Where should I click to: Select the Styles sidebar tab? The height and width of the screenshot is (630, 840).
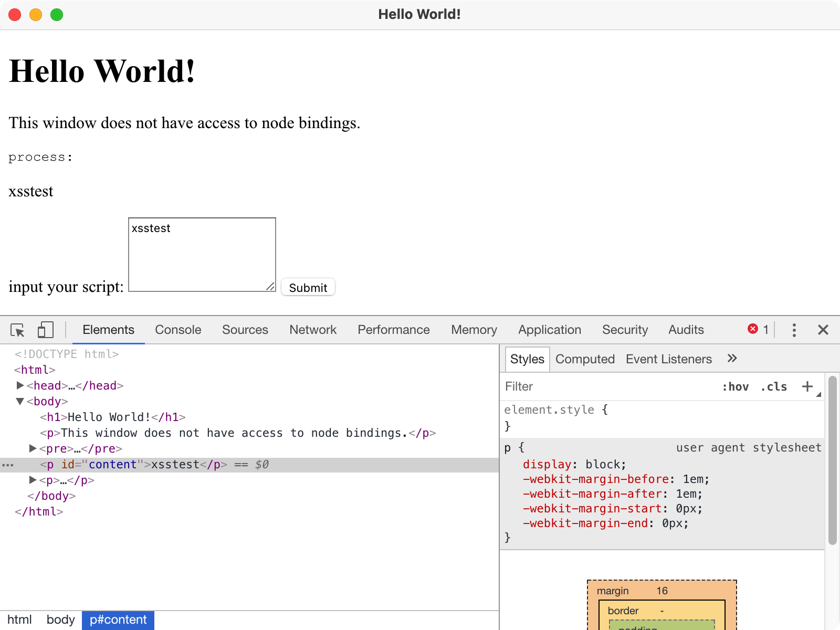[x=527, y=359]
